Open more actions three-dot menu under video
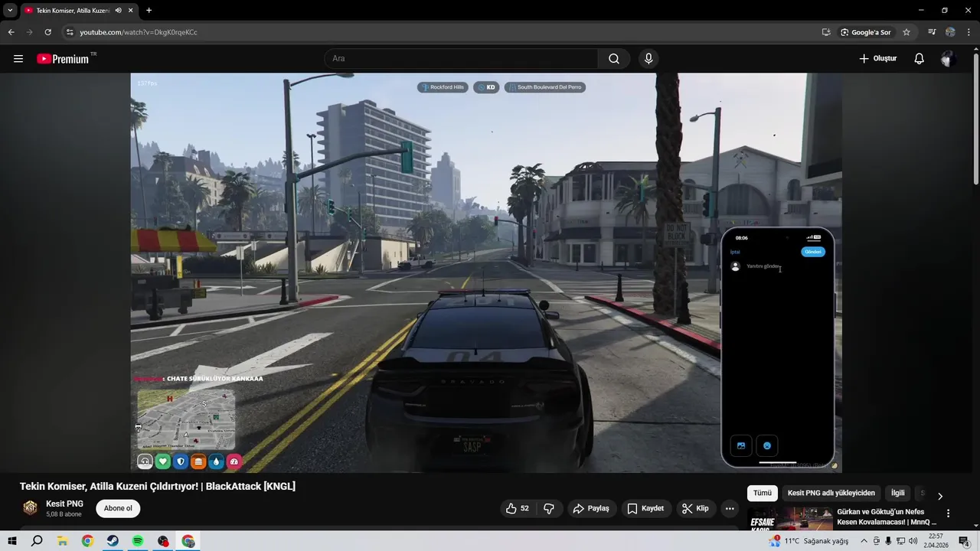The image size is (980, 551). tap(730, 508)
